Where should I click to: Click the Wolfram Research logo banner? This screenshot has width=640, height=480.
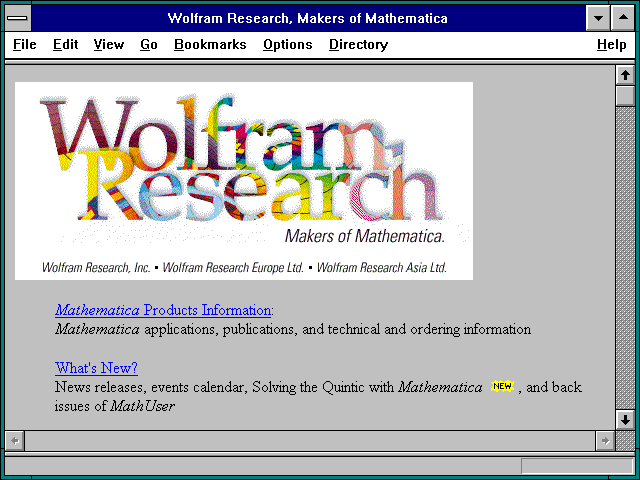[244, 181]
